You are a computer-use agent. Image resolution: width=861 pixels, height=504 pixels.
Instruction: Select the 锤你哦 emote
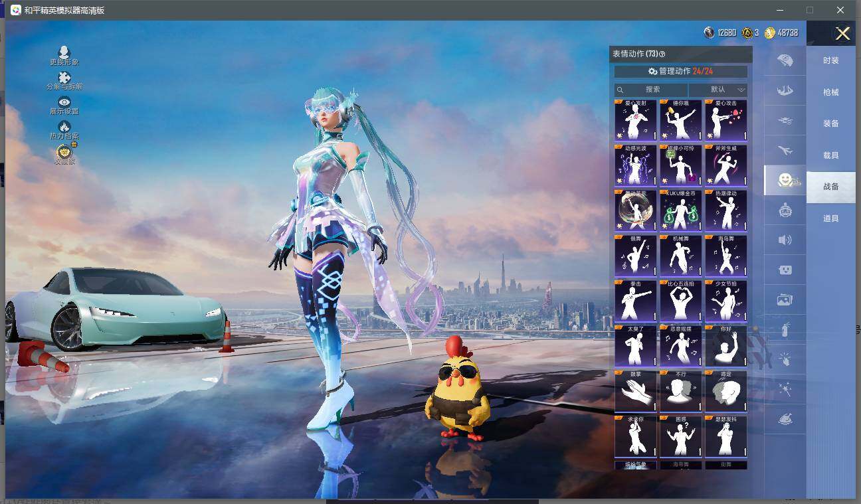pyautogui.click(x=681, y=120)
